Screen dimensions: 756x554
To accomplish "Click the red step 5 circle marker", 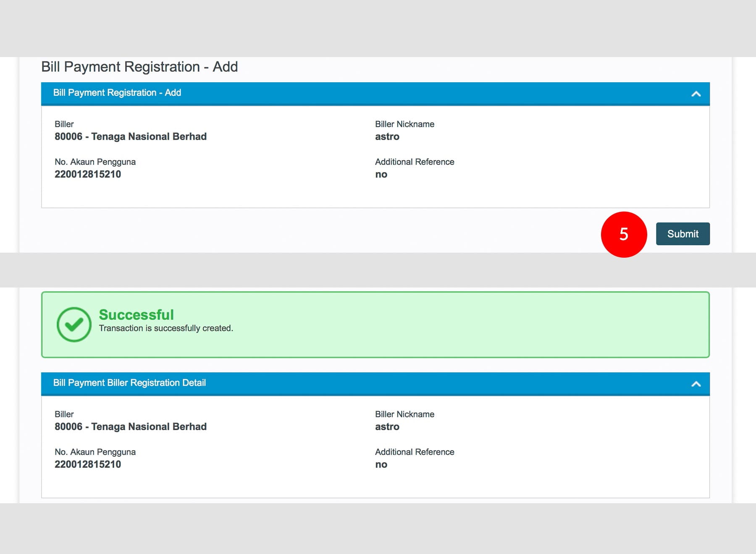I will click(624, 234).
